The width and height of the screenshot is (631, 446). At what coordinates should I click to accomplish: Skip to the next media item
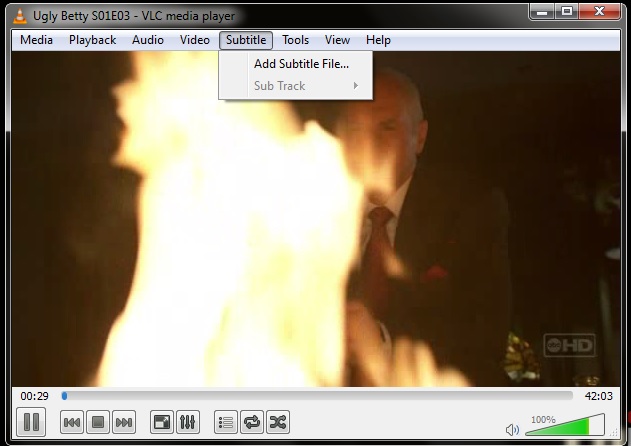point(124,422)
